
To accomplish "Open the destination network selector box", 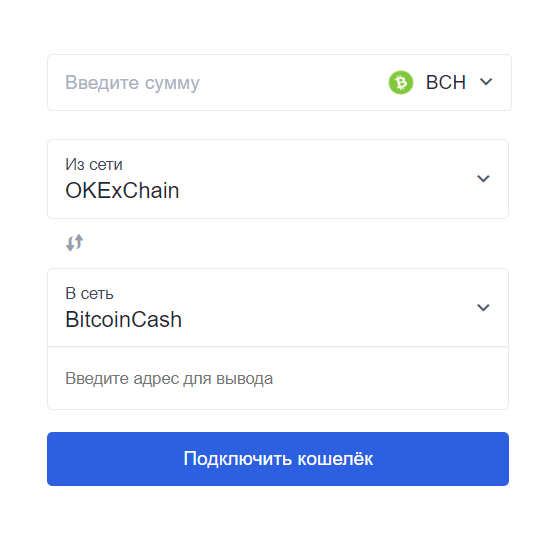I will (x=278, y=308).
